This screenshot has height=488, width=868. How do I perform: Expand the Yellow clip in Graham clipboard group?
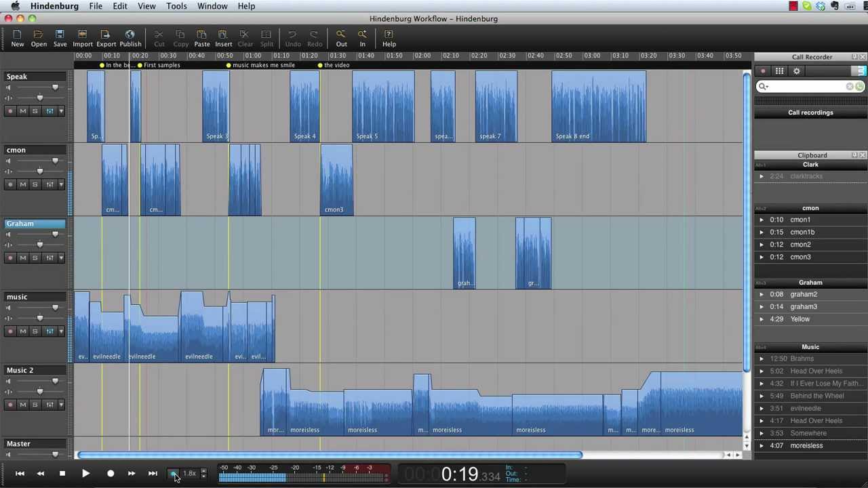point(761,319)
